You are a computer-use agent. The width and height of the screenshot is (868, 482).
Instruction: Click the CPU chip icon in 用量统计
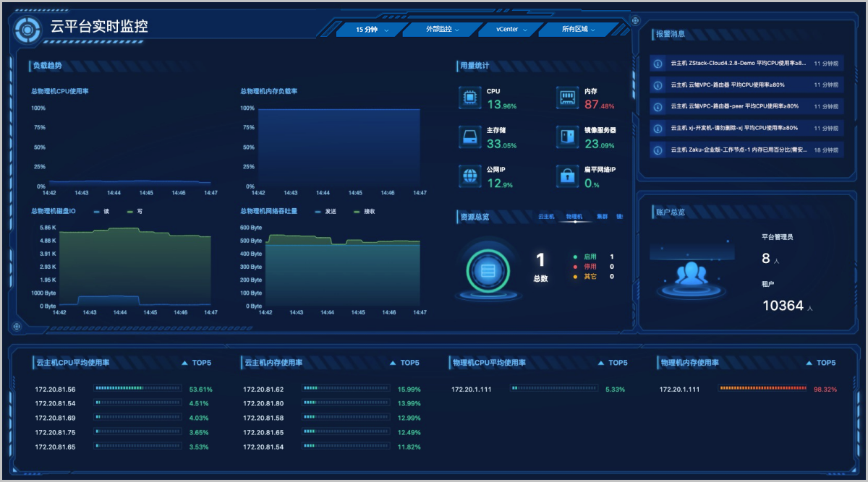tap(469, 98)
